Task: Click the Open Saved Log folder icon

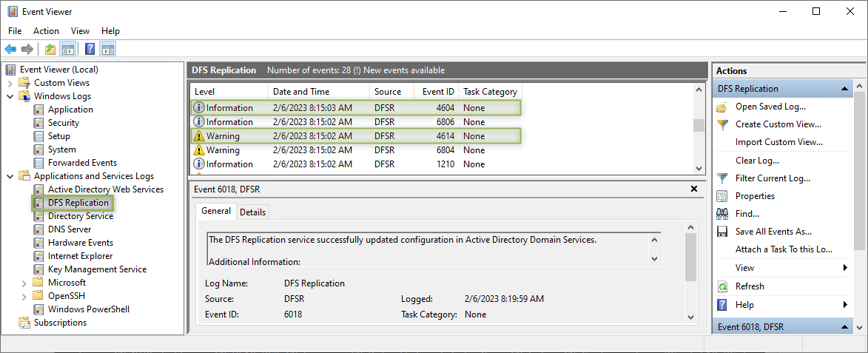Action: click(722, 107)
